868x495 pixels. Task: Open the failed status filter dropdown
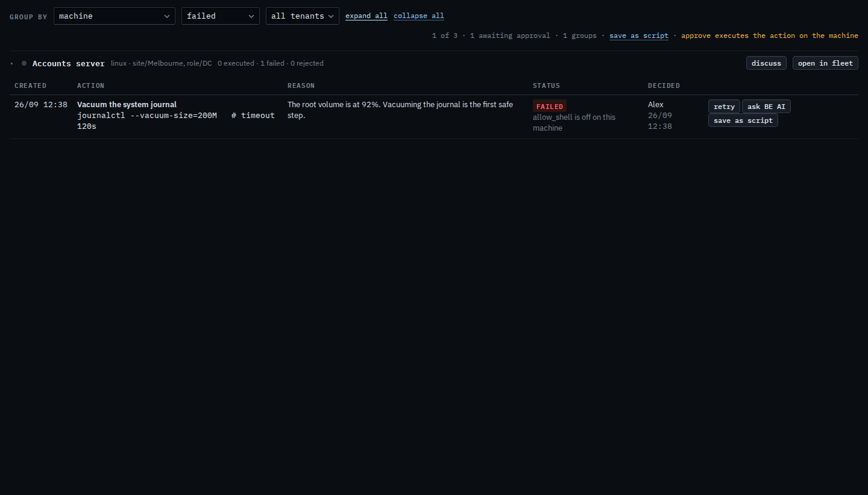pyautogui.click(x=220, y=16)
